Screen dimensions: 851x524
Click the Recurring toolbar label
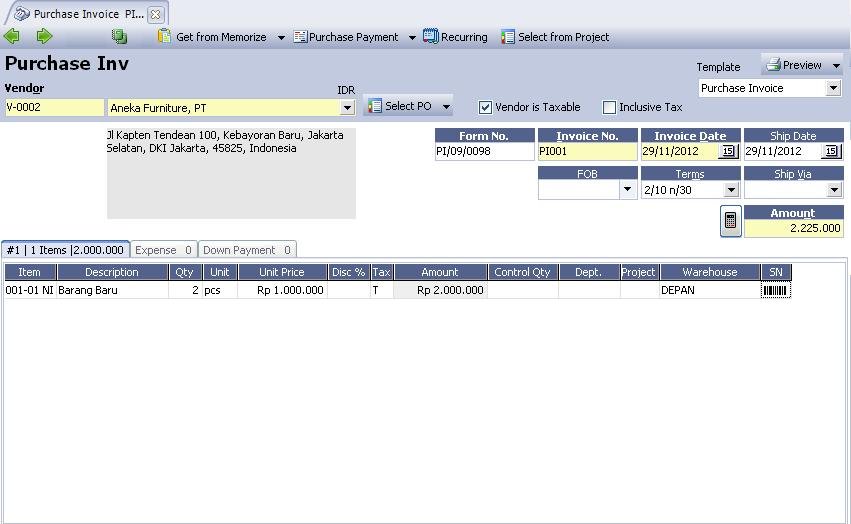point(464,37)
